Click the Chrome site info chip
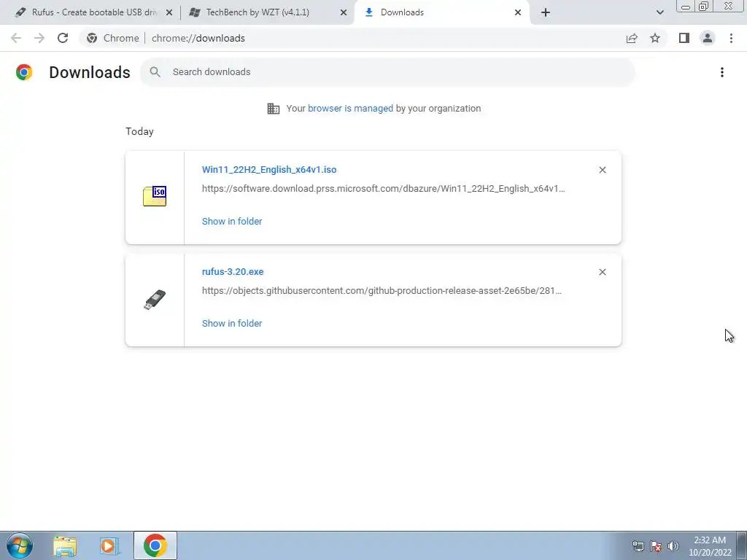747x560 pixels. [x=112, y=38]
